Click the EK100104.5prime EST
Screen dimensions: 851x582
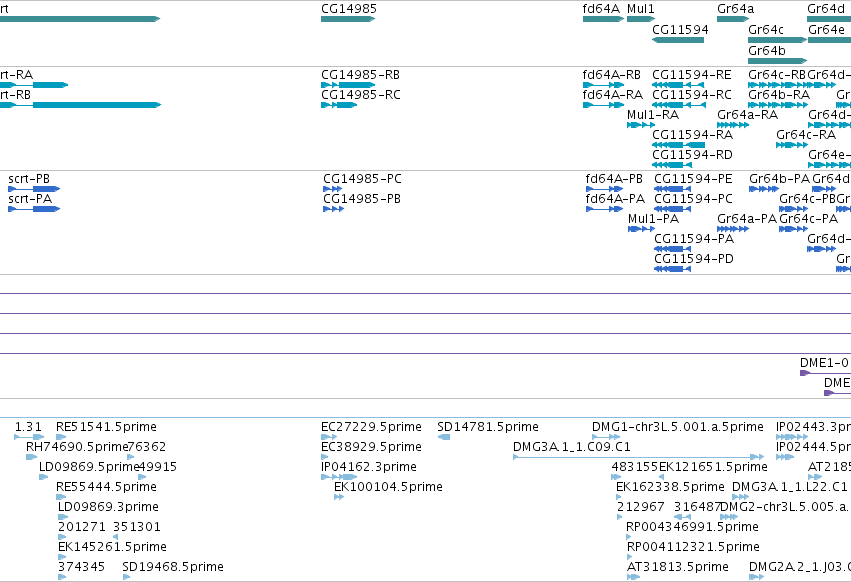pyautogui.click(x=339, y=497)
